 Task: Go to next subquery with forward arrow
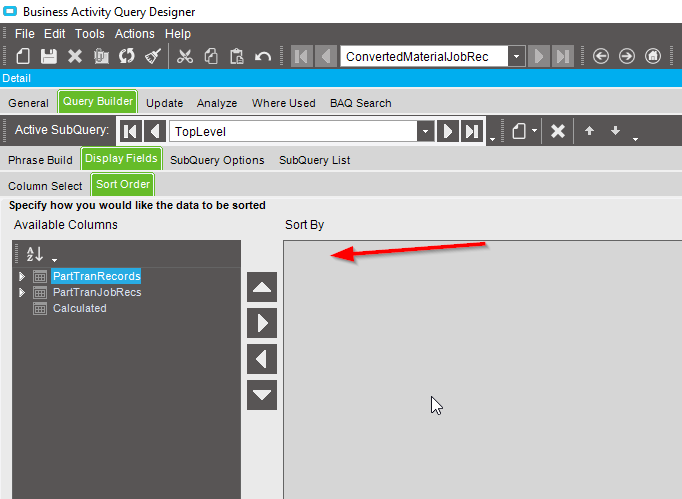point(448,131)
